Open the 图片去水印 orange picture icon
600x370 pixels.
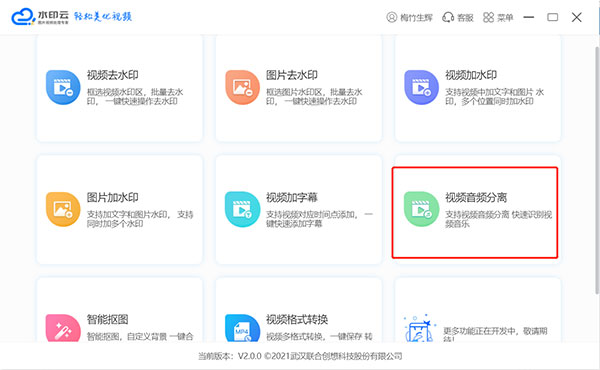pos(242,87)
